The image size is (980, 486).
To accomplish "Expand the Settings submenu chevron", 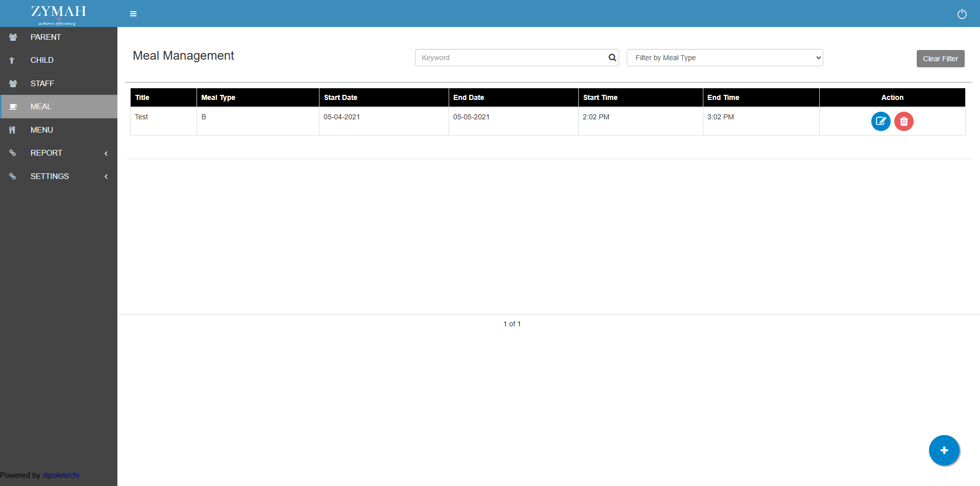I will (106, 176).
